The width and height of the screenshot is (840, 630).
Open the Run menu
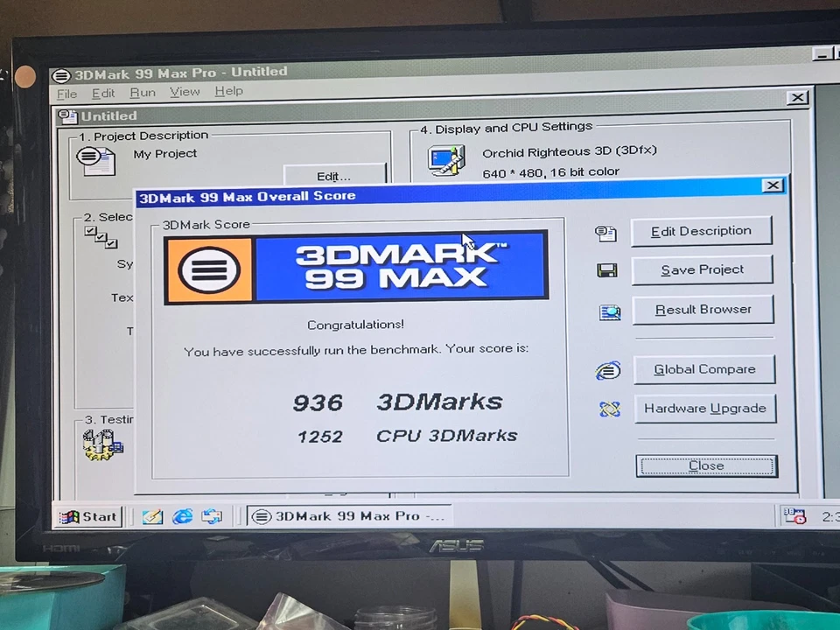point(142,92)
